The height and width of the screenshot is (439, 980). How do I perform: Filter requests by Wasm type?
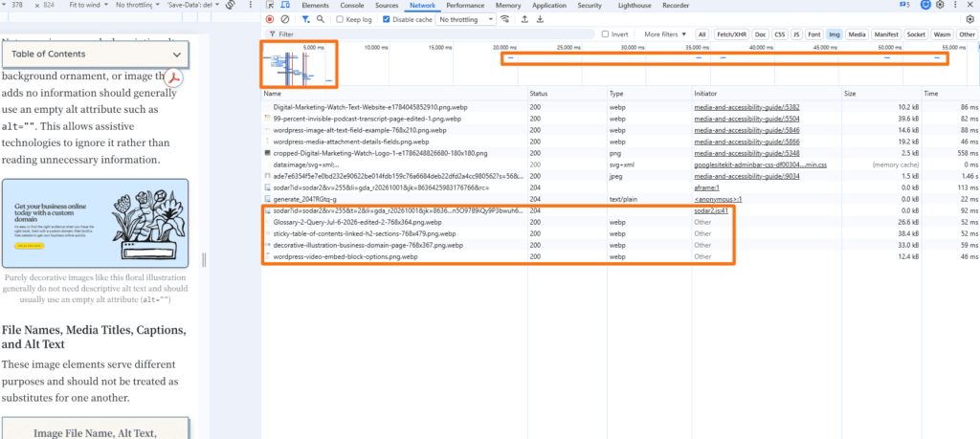943,34
